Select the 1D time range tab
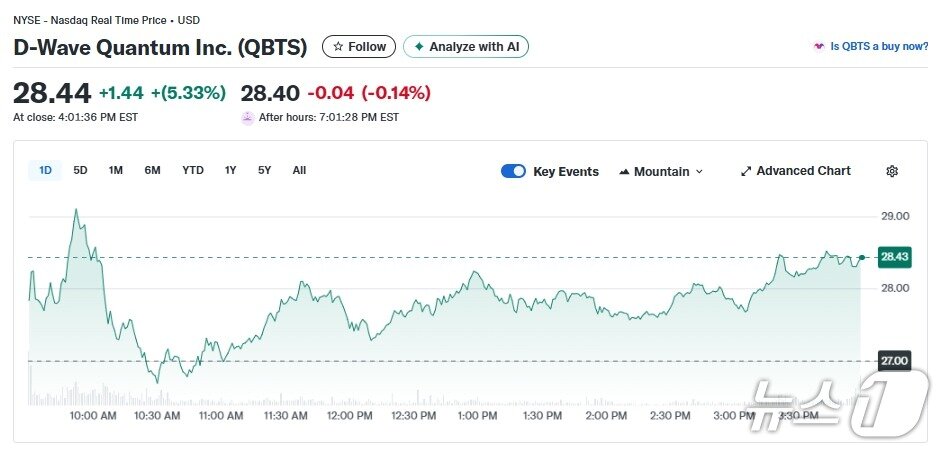 (45, 170)
